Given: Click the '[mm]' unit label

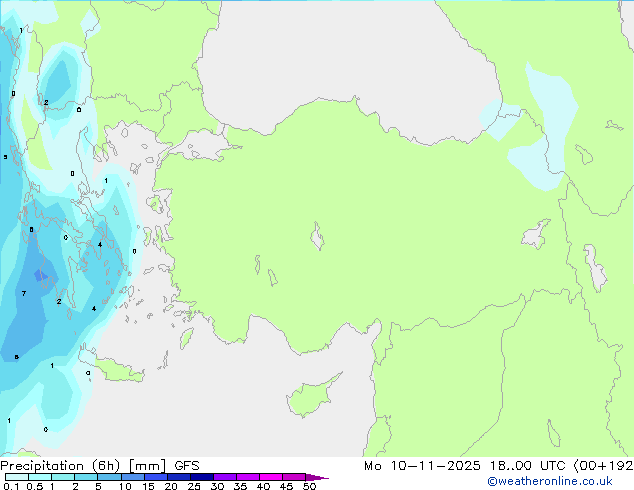Looking at the screenshot, I should 147,466.
